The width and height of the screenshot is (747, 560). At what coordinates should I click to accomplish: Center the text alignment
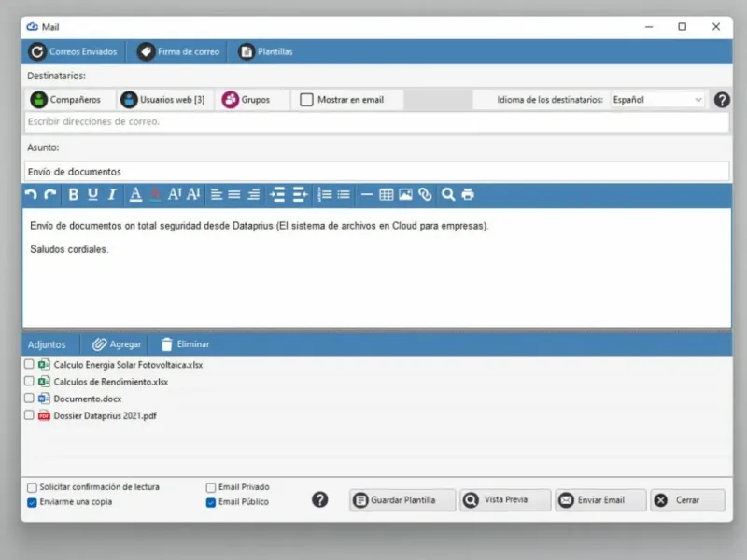coord(234,194)
